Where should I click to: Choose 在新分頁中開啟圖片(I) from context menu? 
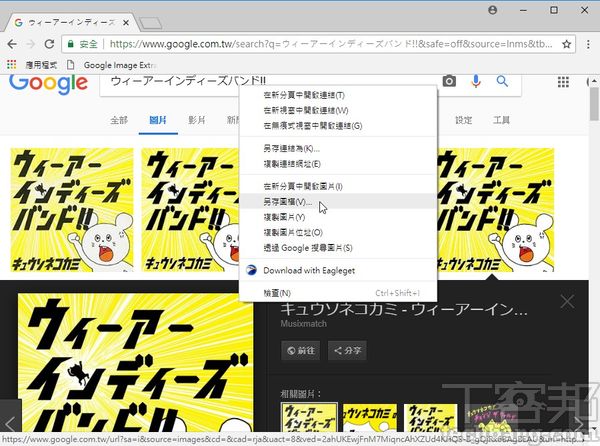tap(338, 186)
